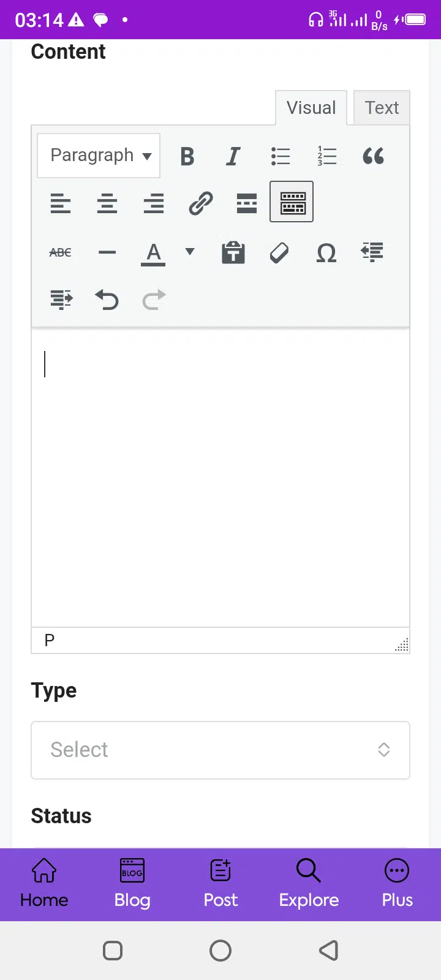This screenshot has width=441, height=980.
Task: Apply the current text color A button
Action: click(x=153, y=252)
